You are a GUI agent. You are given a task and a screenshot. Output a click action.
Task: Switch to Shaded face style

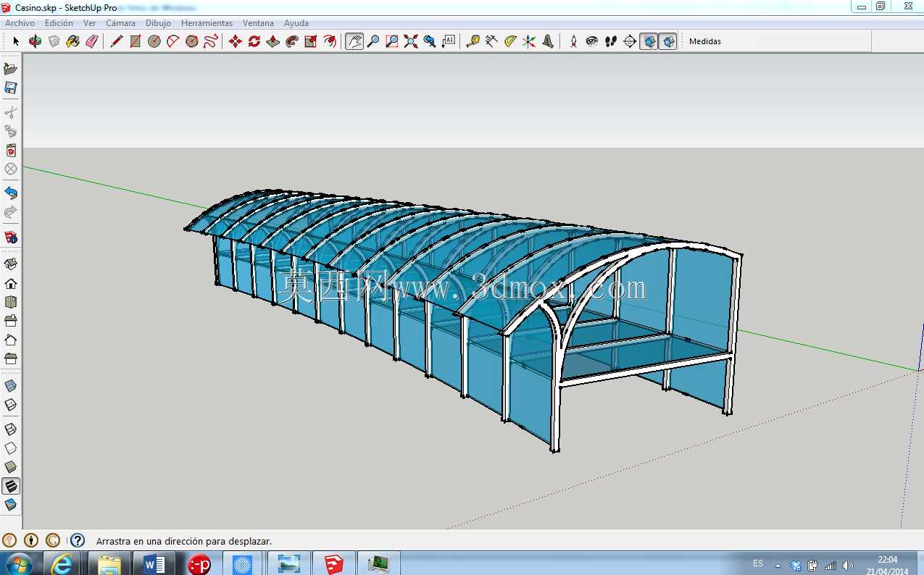point(11,467)
